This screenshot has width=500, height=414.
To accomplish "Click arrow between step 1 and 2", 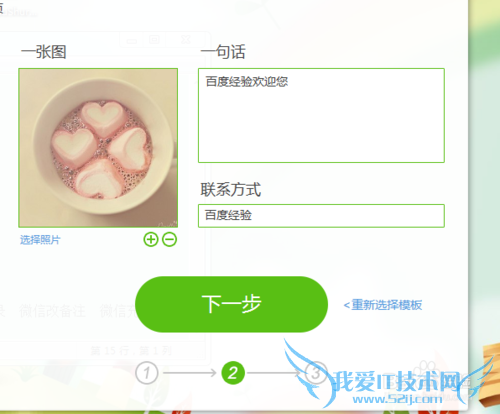I will pyautogui.click(x=190, y=373).
